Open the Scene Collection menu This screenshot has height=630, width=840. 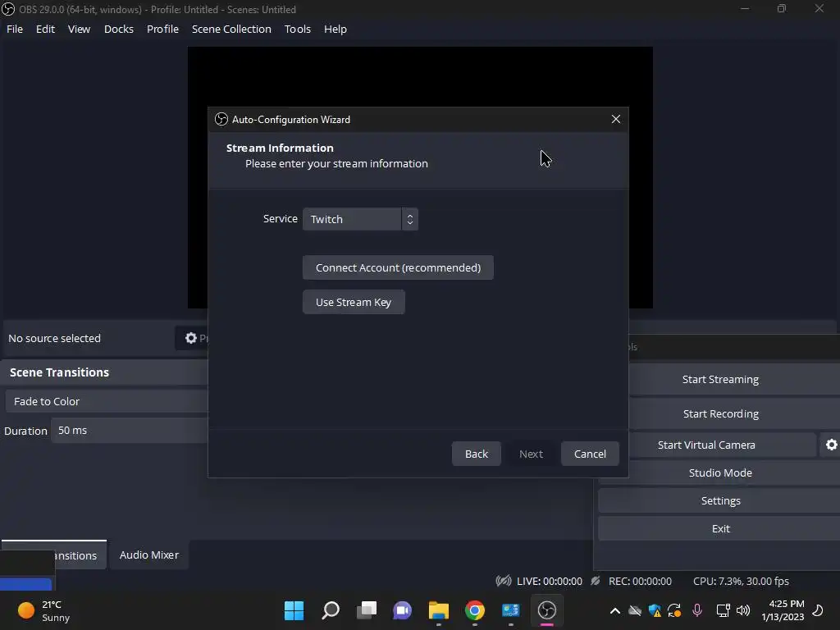click(231, 29)
